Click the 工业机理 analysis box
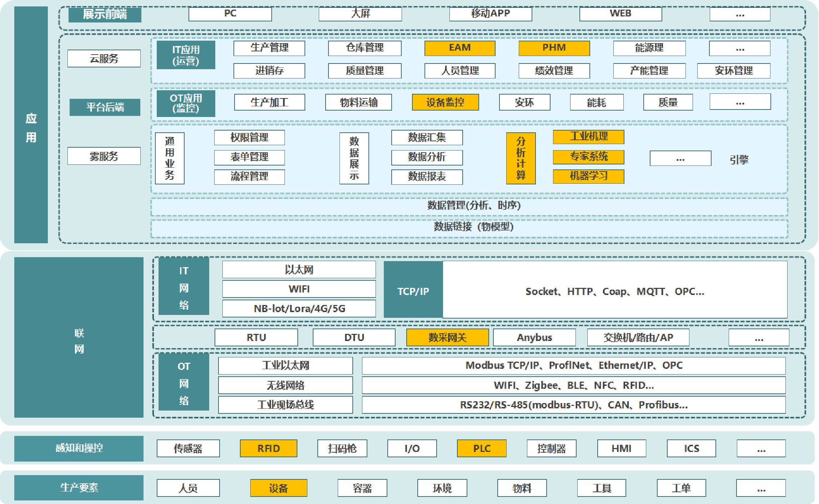 (x=588, y=137)
